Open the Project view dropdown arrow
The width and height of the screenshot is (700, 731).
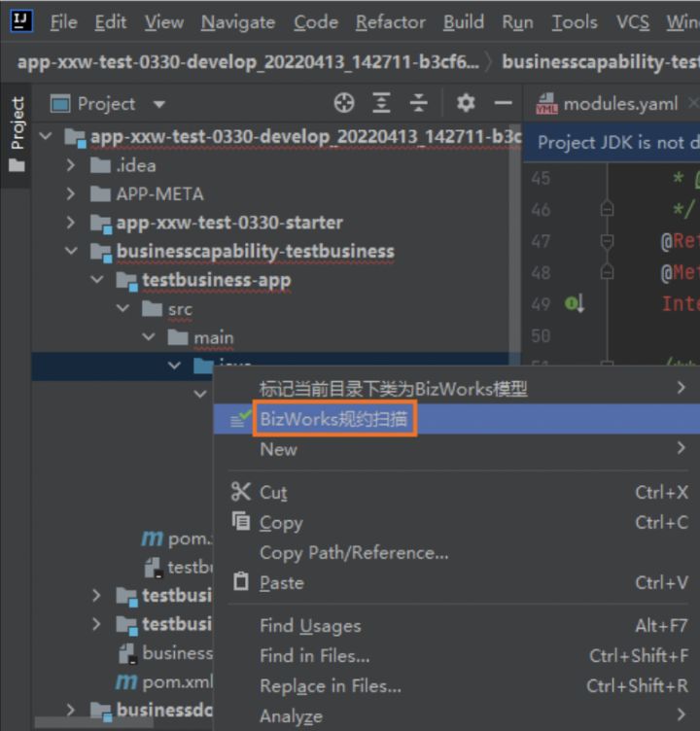coord(159,104)
